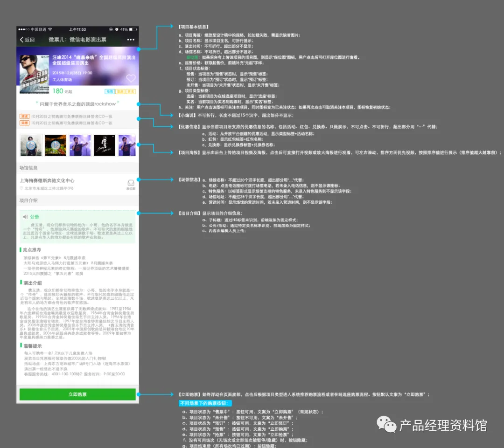Image resolution: width=504 pixels, height=448 pixels.
Task: Click the second orange promo label
Action: [x=24, y=123]
